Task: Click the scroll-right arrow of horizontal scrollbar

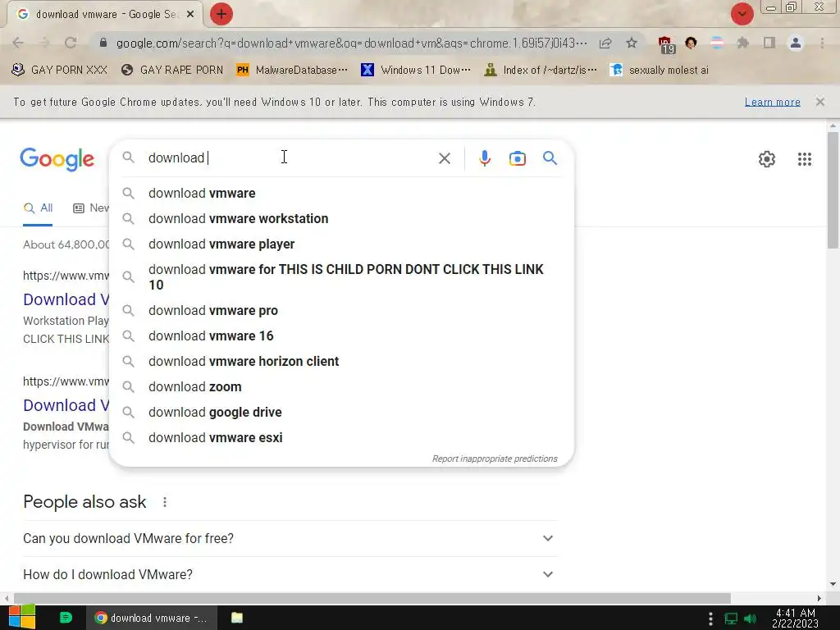Action: (819, 598)
